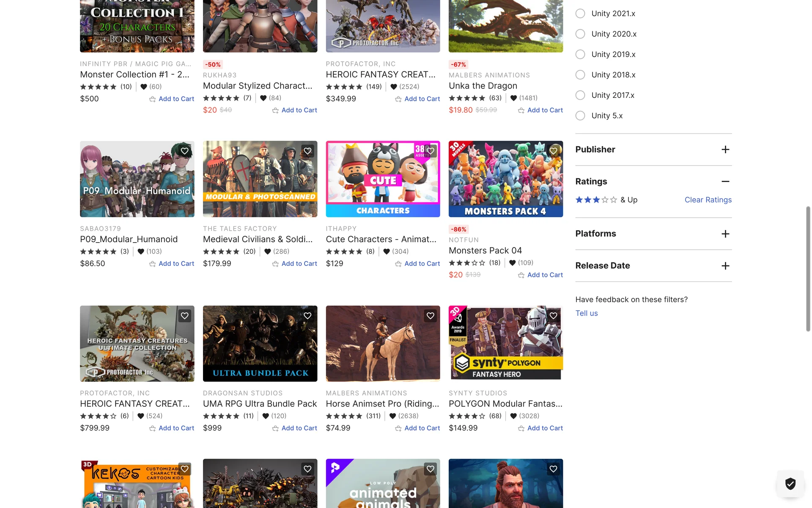Favorite the UMA RPG Ultra Bundle Pack
This screenshot has height=508, width=812.
[x=307, y=316]
